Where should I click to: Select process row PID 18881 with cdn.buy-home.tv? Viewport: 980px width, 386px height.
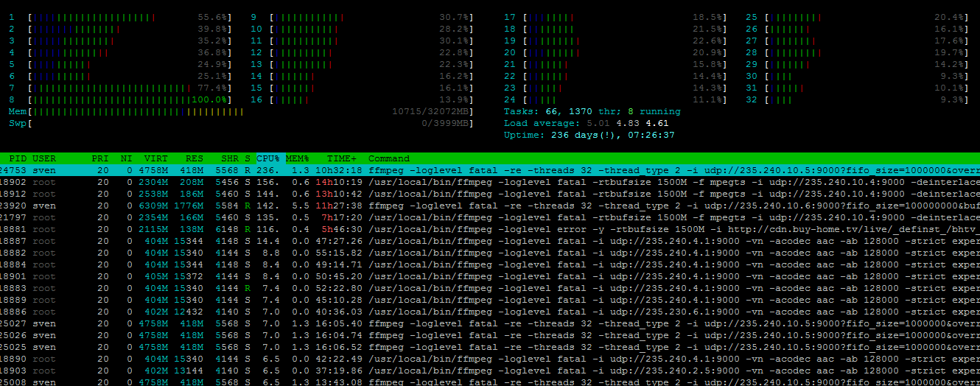[x=490, y=229]
